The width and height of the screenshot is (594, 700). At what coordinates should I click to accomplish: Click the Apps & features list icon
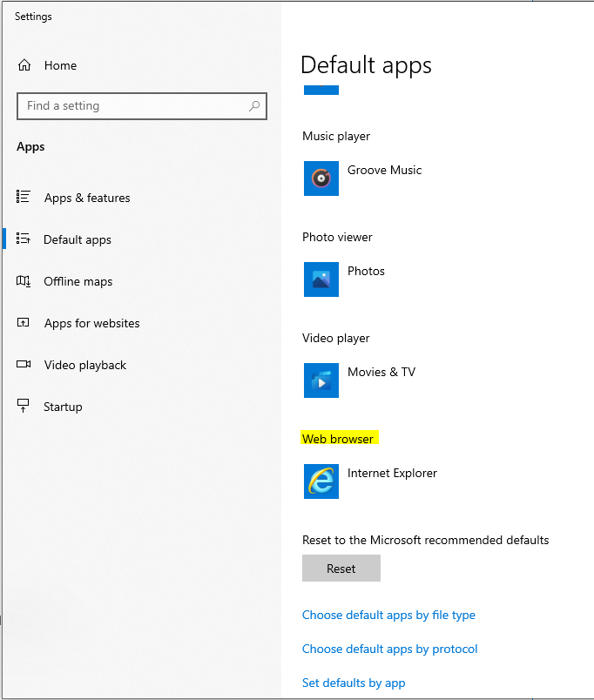click(x=24, y=197)
